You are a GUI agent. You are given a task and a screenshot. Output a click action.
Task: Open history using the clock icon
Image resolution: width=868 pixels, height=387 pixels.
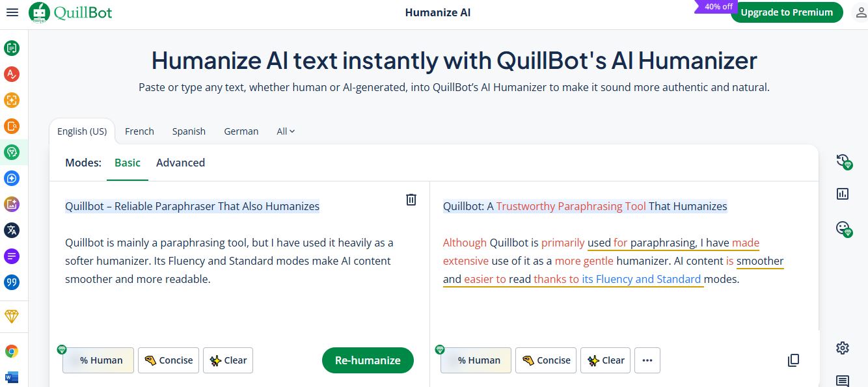pos(843,161)
